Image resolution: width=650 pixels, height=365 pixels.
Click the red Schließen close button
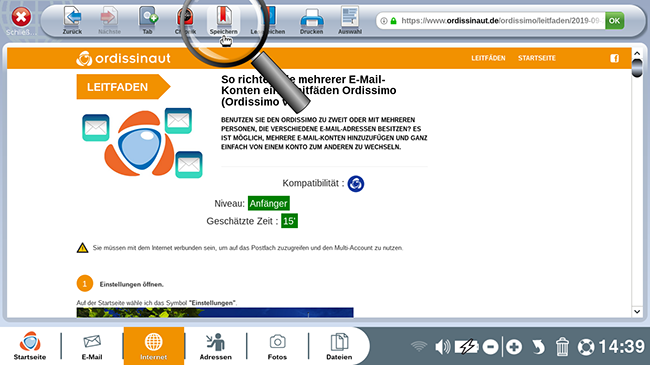click(x=21, y=17)
